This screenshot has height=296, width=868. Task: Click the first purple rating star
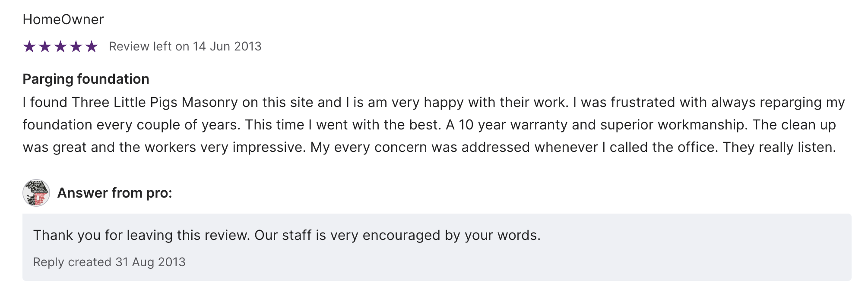(x=29, y=47)
